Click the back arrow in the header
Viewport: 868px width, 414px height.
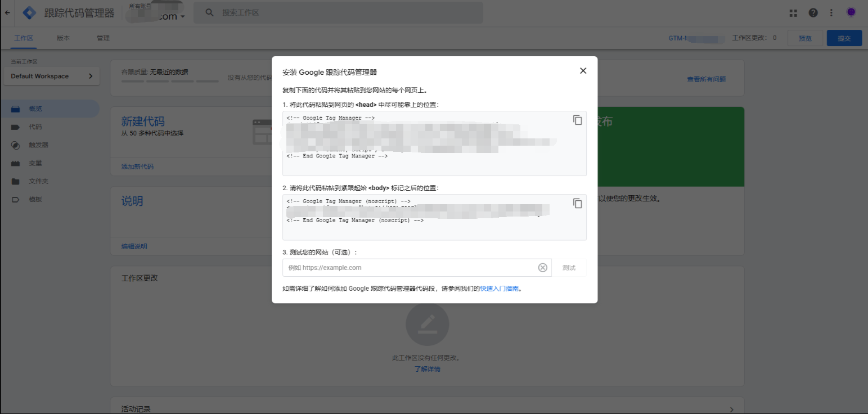7,12
